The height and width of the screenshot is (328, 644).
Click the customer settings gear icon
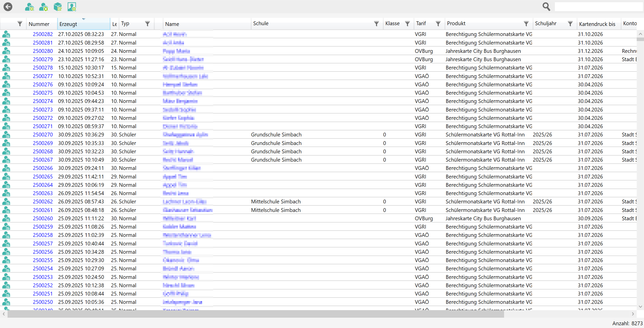44,7
